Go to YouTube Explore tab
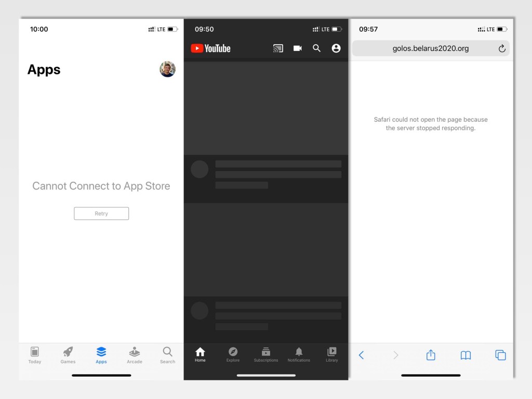Viewport: 532px width, 399px height. [233, 355]
